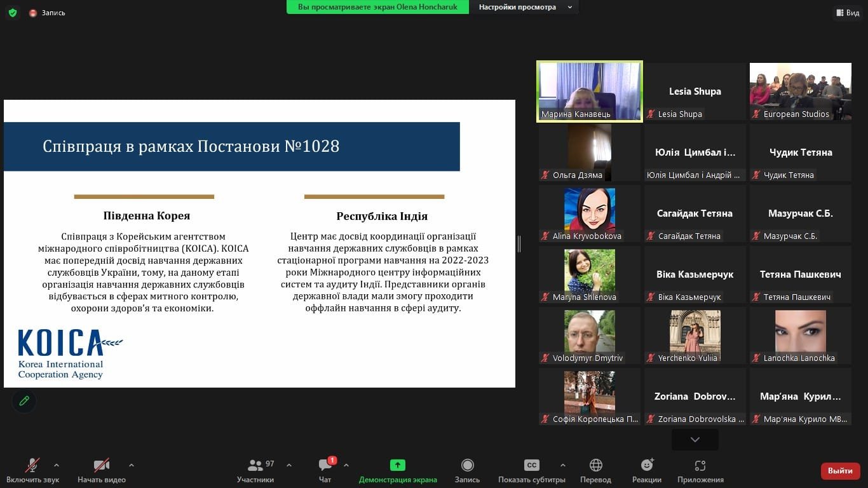
Task: Select Volodymyr Dmytriv photo tile
Action: tap(590, 335)
